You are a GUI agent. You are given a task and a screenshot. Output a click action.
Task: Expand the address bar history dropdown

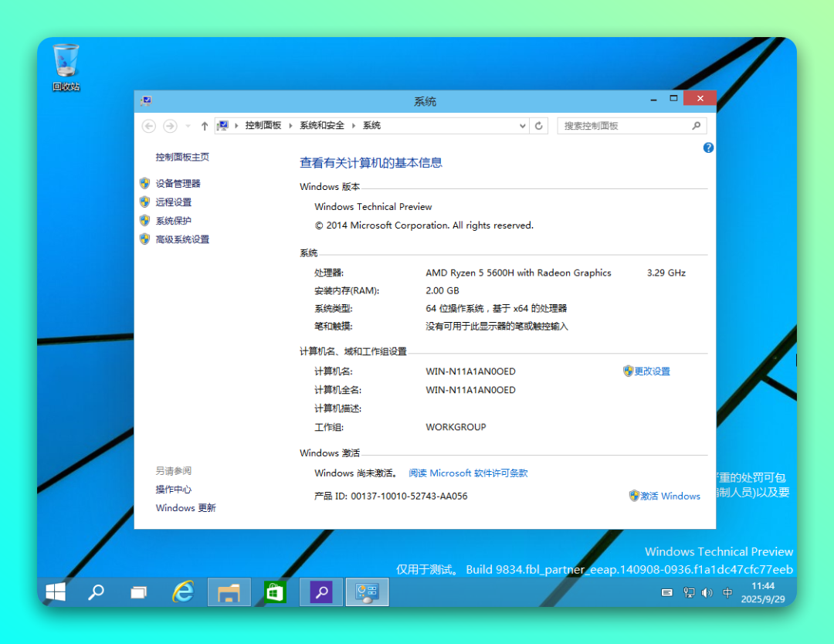coord(523,126)
